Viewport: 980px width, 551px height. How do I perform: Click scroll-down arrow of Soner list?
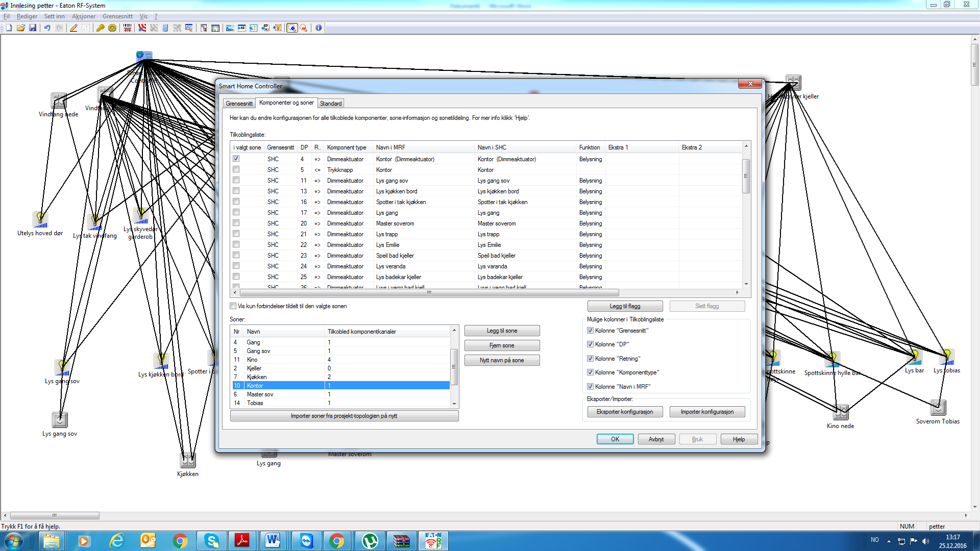pos(454,404)
